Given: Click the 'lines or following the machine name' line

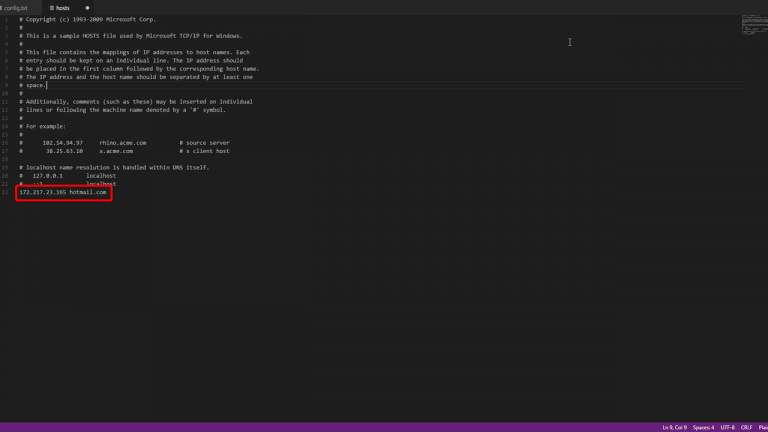Looking at the screenshot, I should [122, 110].
